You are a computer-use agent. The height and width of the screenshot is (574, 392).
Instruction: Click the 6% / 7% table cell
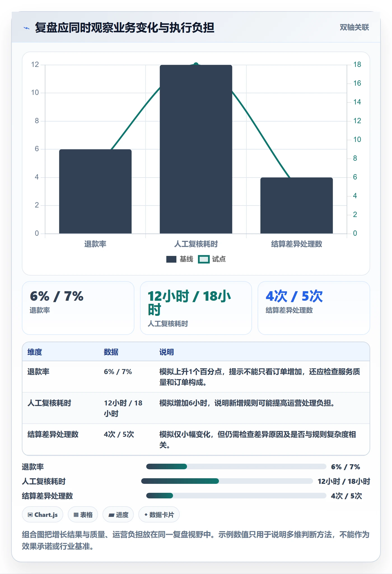(x=118, y=372)
